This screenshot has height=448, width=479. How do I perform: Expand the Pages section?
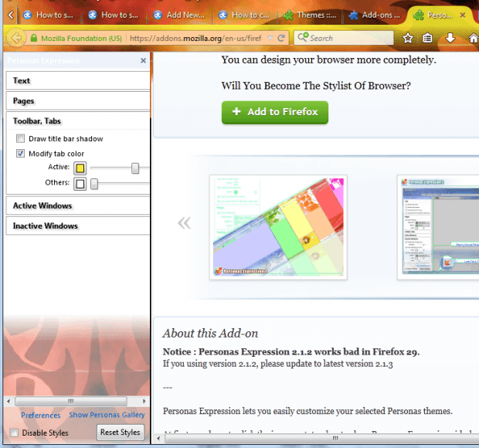coord(78,100)
